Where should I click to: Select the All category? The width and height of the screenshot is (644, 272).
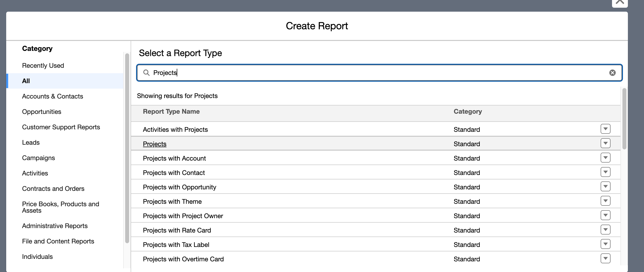[65, 81]
